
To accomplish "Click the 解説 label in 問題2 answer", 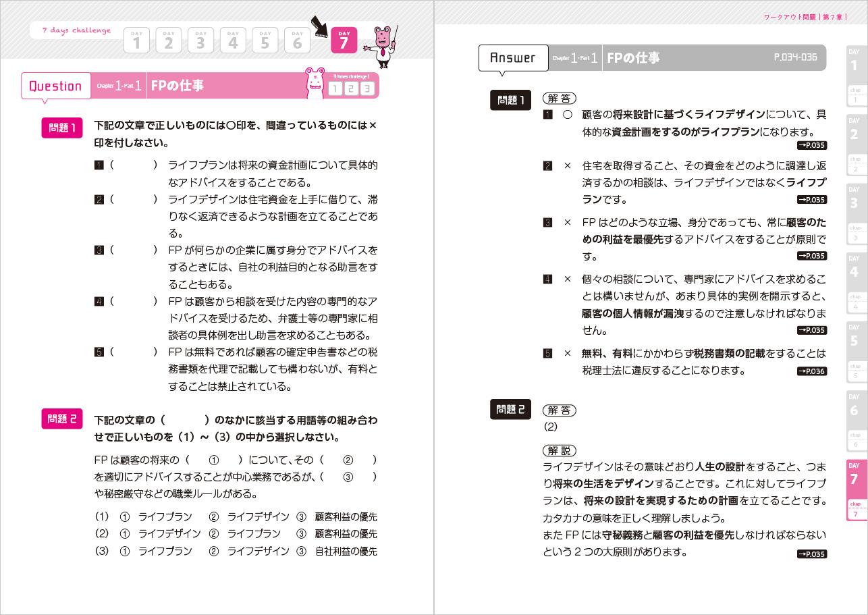I will click(x=560, y=450).
